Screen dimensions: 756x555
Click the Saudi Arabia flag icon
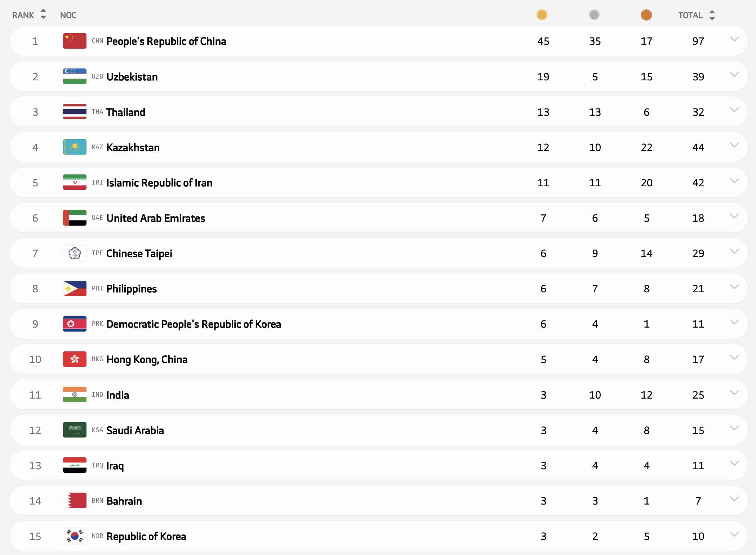[75, 430]
